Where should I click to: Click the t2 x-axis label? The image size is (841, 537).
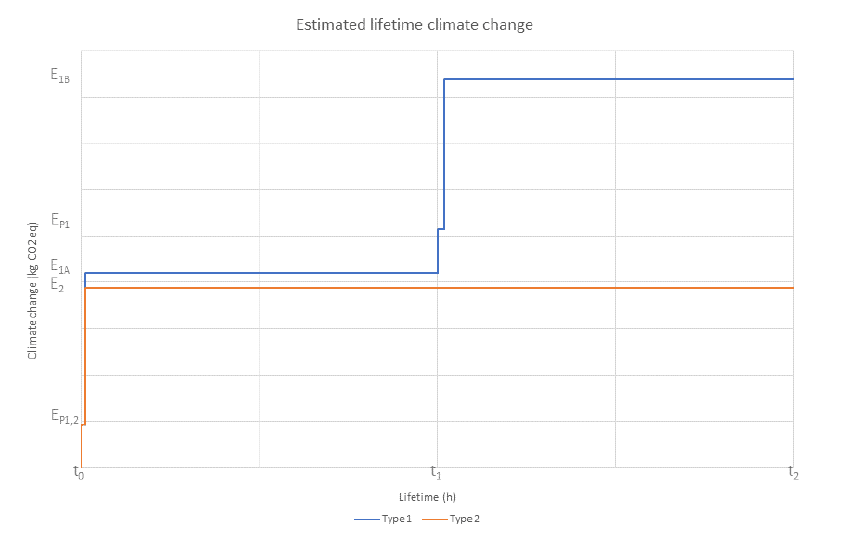[793, 473]
